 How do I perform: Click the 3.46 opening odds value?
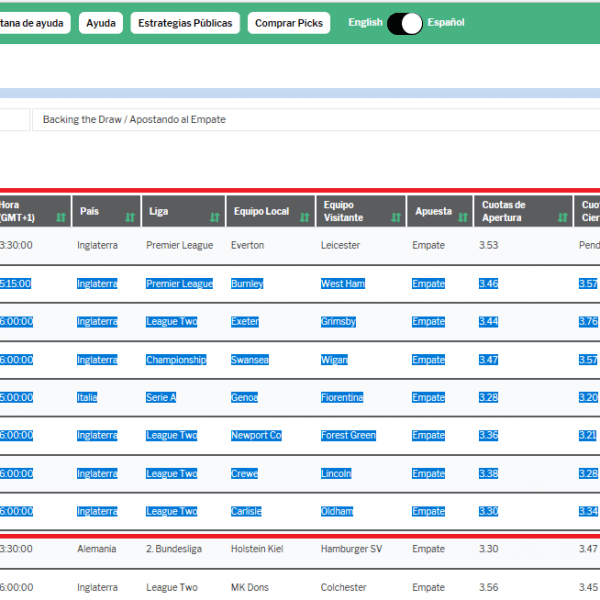point(489,284)
